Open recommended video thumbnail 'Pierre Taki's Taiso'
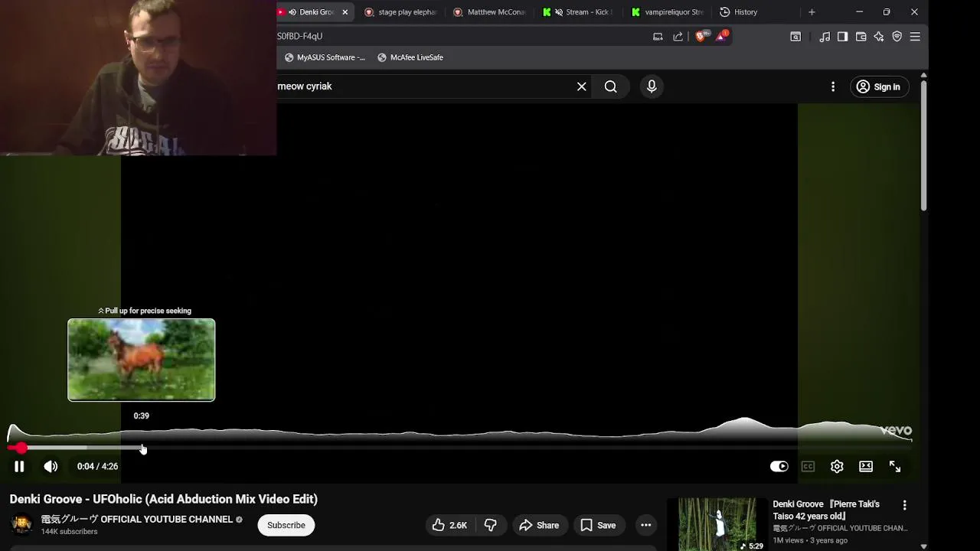 (717, 524)
